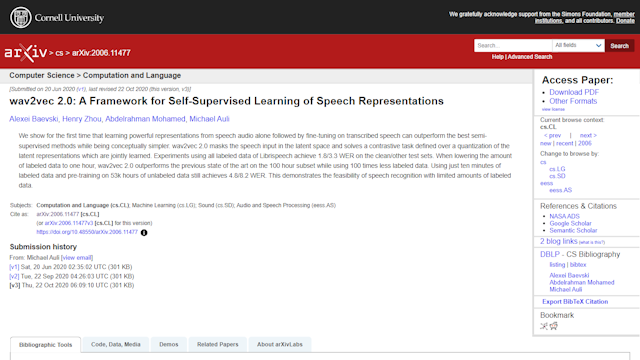The image size is (640, 360).
Task: Go to prev paper in cs.CL
Action: [552, 135]
